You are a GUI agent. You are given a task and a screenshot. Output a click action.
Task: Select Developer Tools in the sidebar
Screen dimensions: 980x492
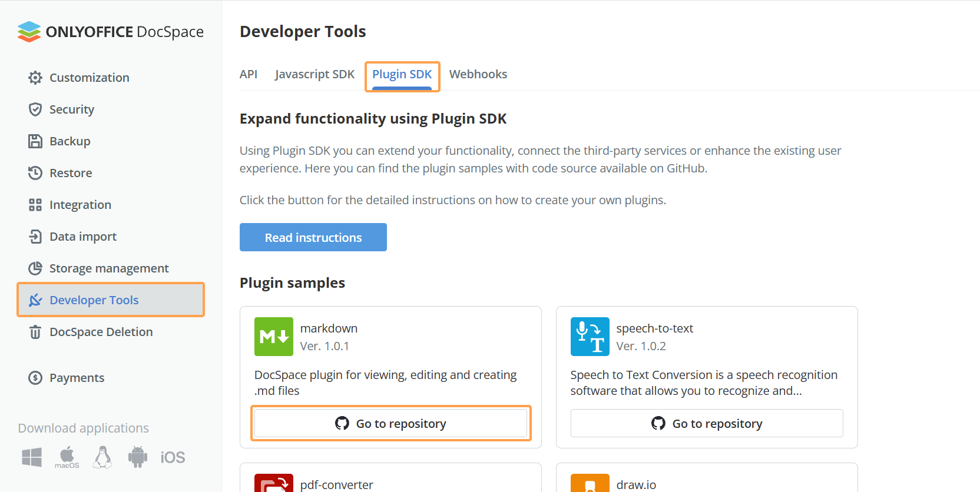(x=111, y=300)
